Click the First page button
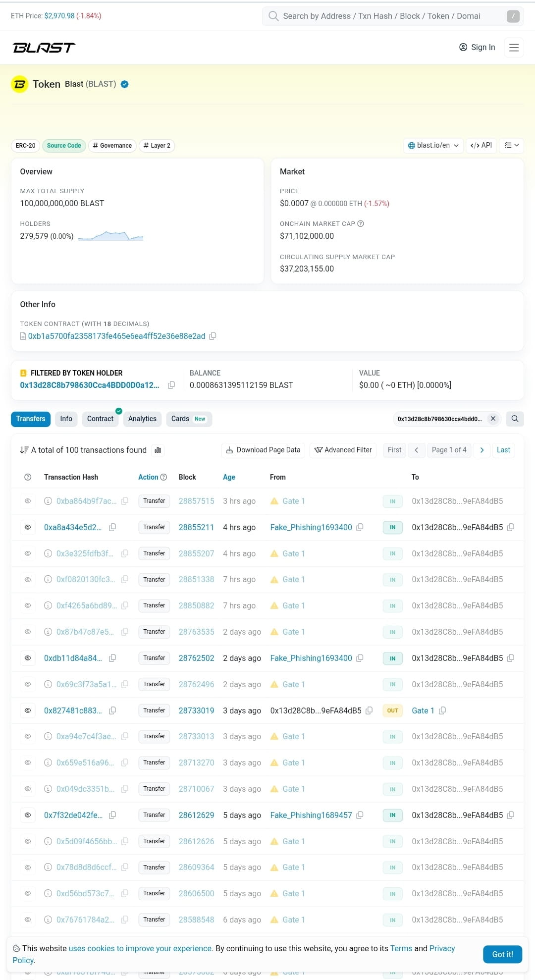The image size is (535, 980). click(x=394, y=450)
